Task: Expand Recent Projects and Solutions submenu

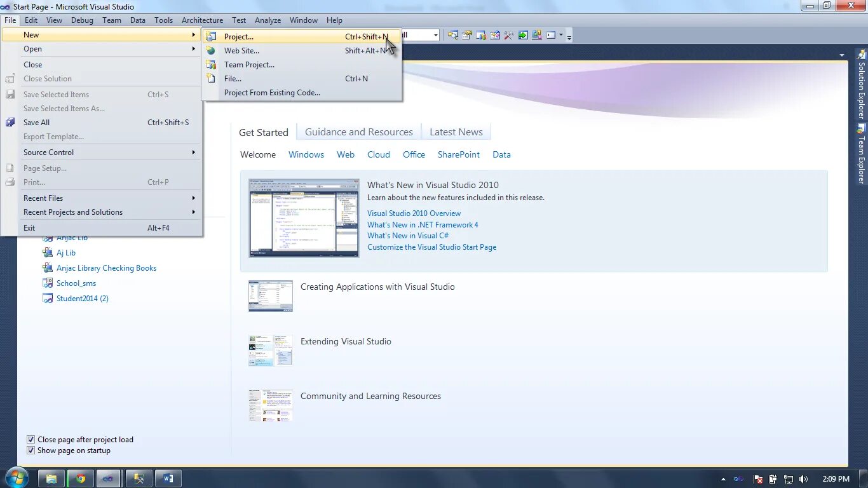Action: pyautogui.click(x=102, y=212)
